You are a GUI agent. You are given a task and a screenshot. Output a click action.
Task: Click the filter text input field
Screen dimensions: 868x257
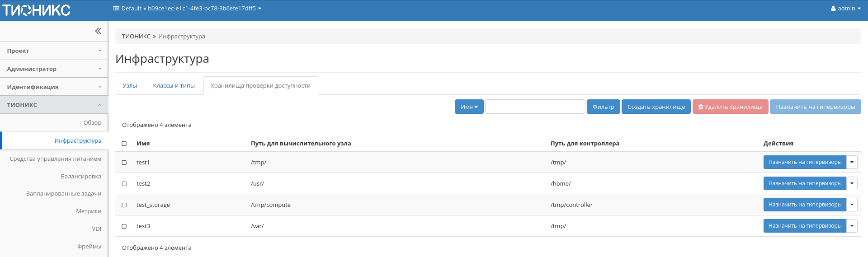pos(535,107)
